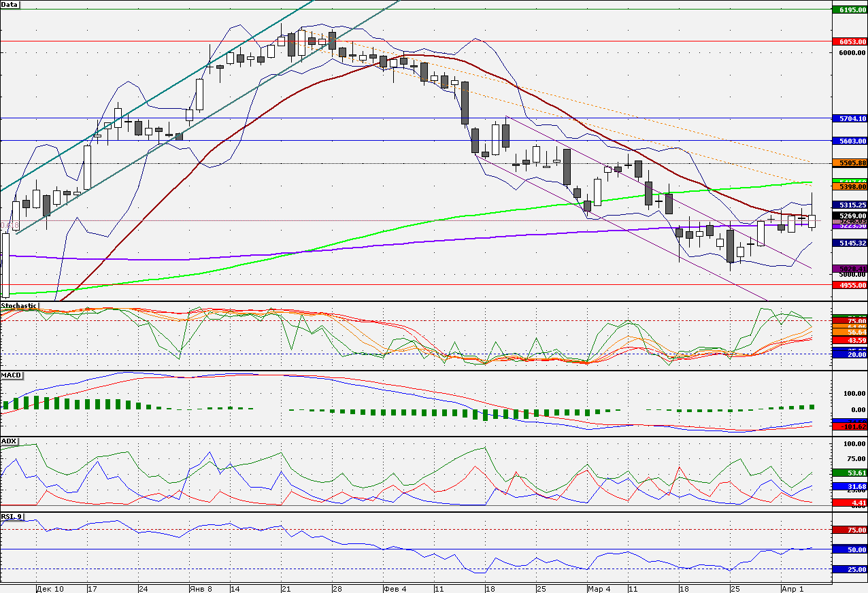Click the Мар 4 date label
This screenshot has width=868, height=593.
(x=599, y=588)
